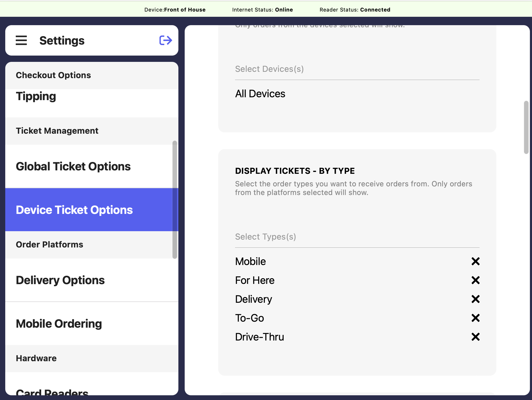The height and width of the screenshot is (400, 532).
Task: Open the hamburger menu icon
Action: pyautogui.click(x=21, y=40)
